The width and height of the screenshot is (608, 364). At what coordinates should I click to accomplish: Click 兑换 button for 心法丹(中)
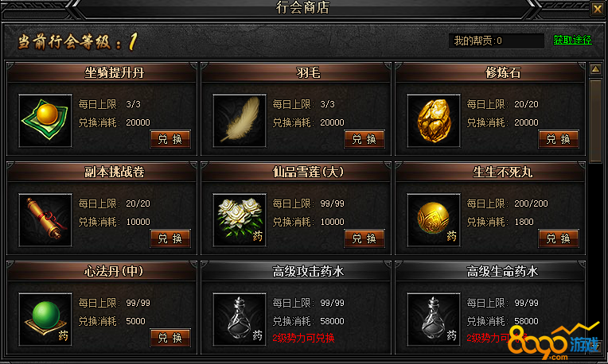pos(170,338)
